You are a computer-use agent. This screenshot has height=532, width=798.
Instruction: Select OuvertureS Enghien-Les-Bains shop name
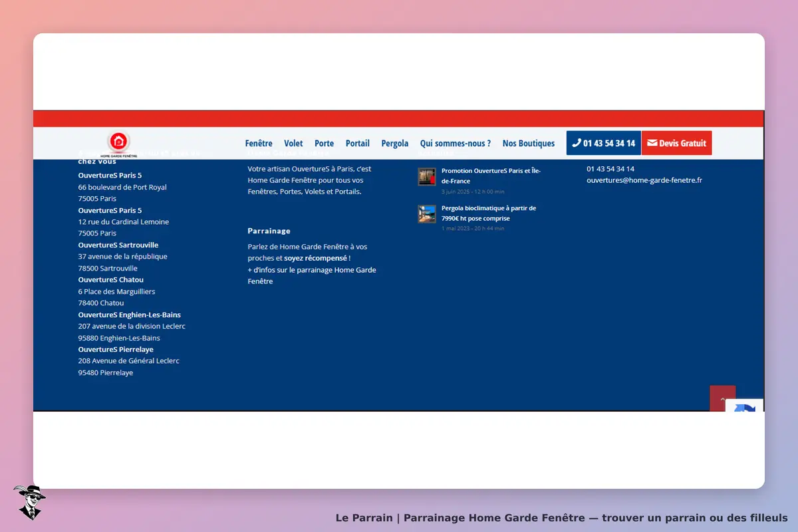click(130, 315)
